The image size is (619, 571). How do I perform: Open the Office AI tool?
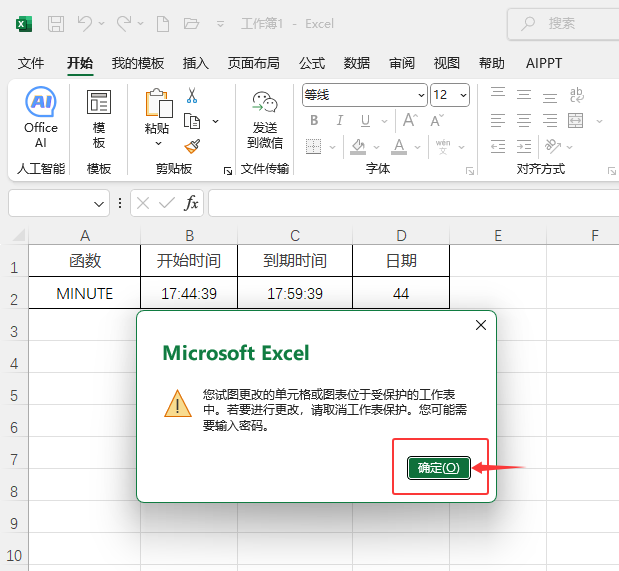coord(41,117)
